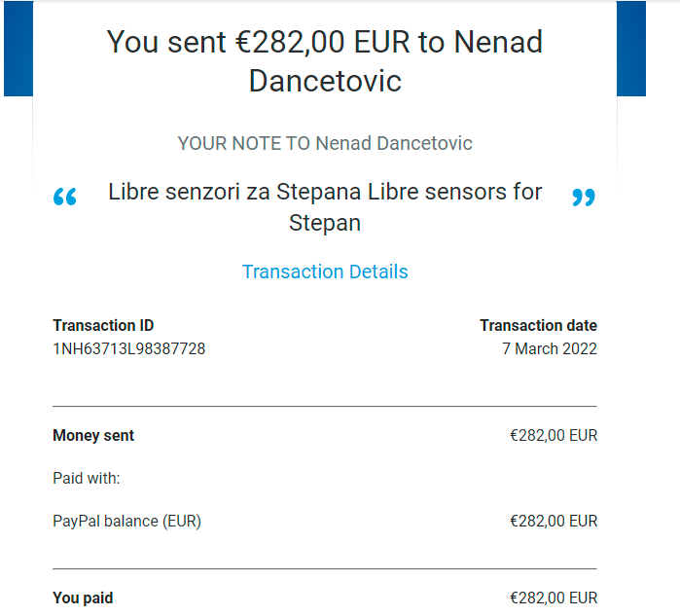
Task: Click the word 'Stepan' in the note
Action: (325, 224)
